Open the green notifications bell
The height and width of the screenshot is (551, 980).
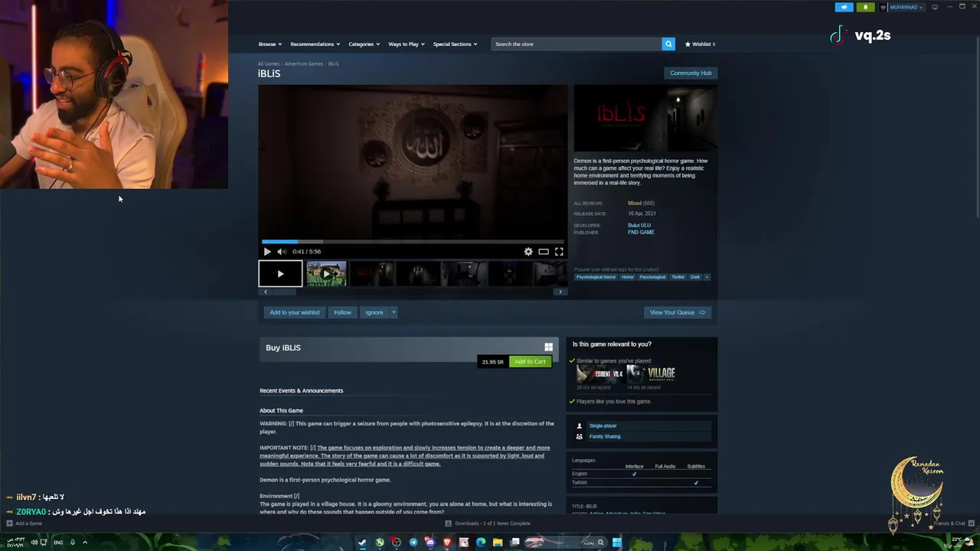[866, 7]
